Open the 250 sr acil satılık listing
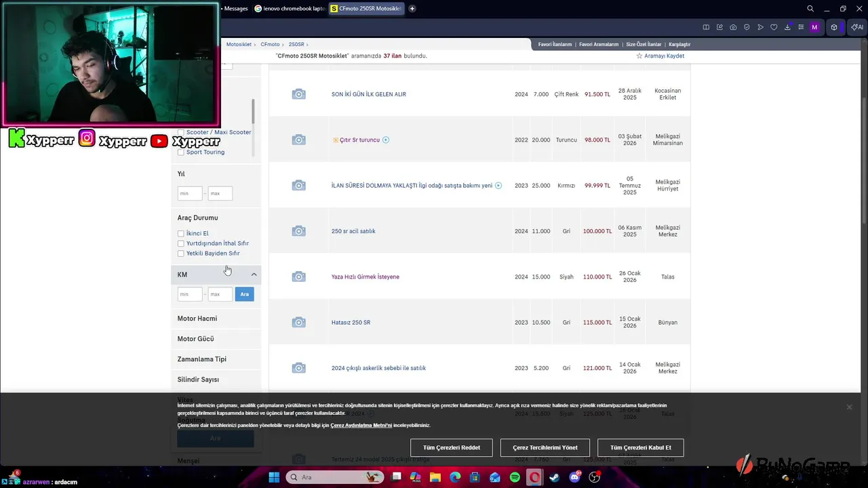The image size is (868, 488). [353, 231]
